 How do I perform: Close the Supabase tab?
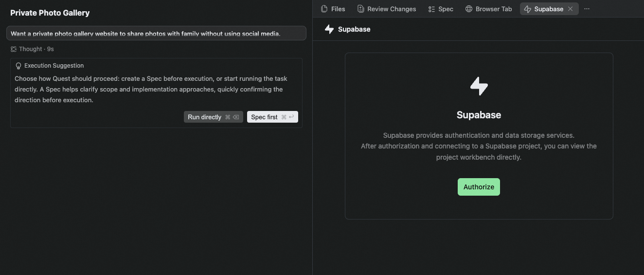pos(571,9)
